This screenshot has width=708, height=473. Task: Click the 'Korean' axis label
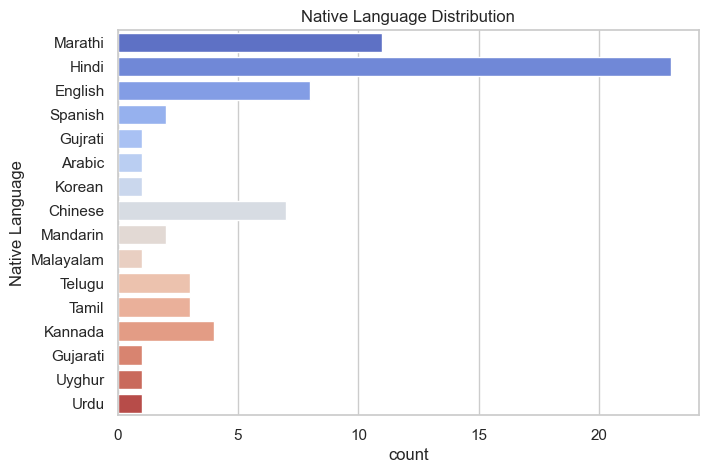79,187
